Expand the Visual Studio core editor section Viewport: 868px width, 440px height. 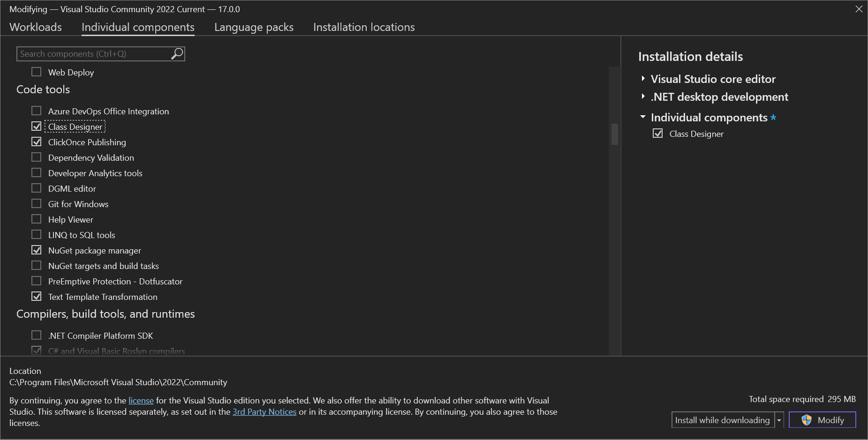tap(643, 79)
